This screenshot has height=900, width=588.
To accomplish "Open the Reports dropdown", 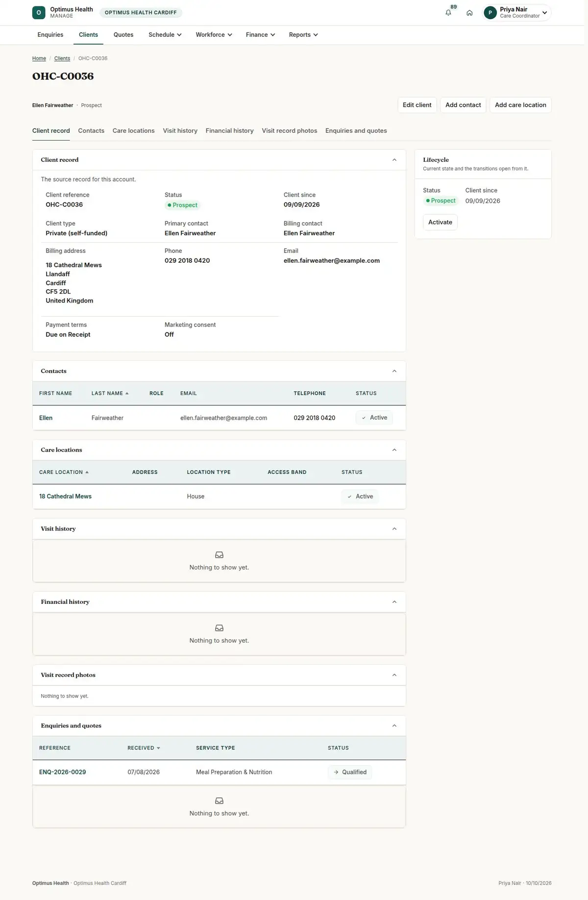I will 303,35.
